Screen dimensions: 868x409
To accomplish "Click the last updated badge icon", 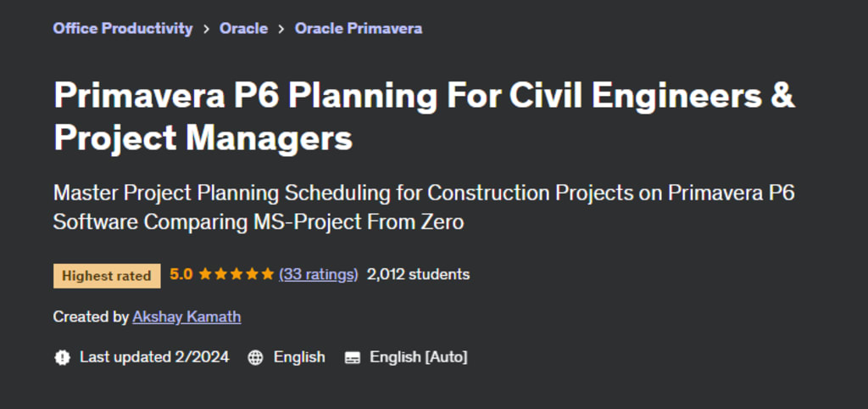I will (62, 357).
